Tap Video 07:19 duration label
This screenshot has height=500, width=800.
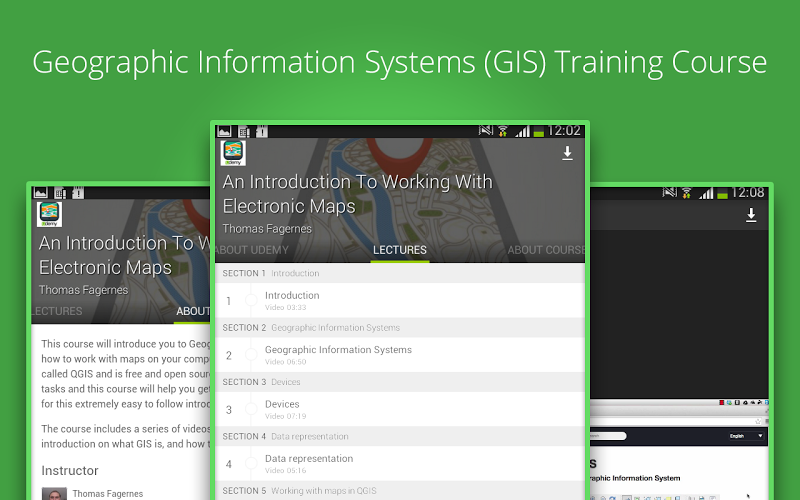[x=286, y=416]
